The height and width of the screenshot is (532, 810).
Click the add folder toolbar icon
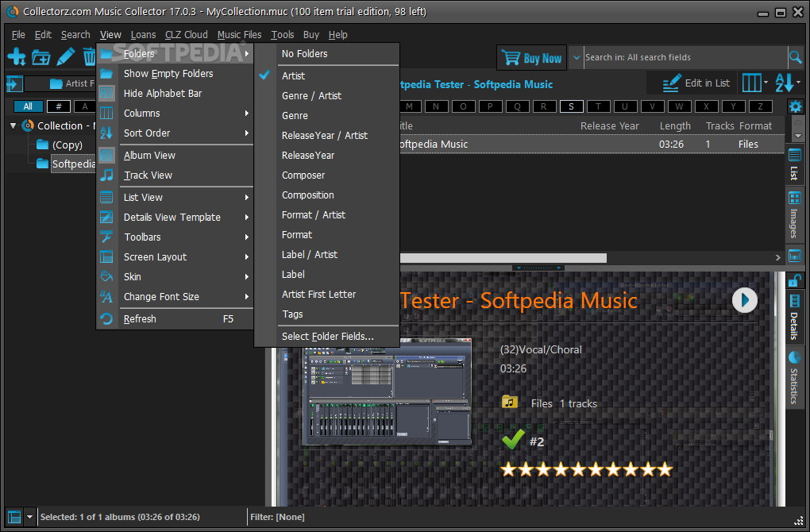pos(40,57)
